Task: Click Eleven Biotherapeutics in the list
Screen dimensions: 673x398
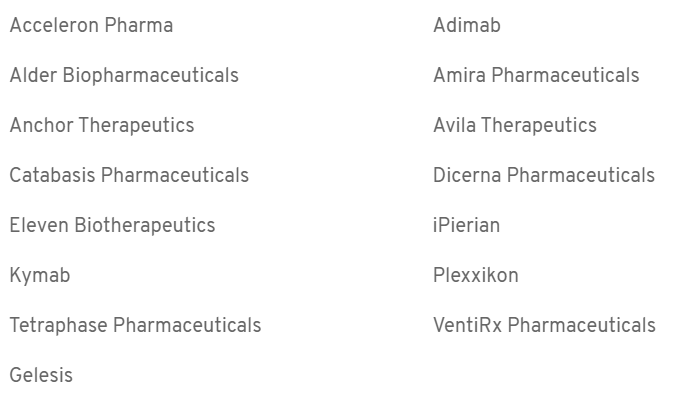Action: pos(112,226)
